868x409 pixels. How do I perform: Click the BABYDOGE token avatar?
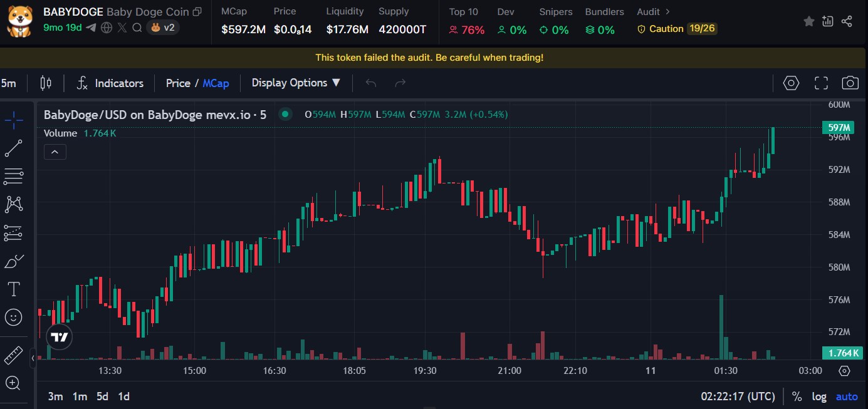[x=19, y=21]
